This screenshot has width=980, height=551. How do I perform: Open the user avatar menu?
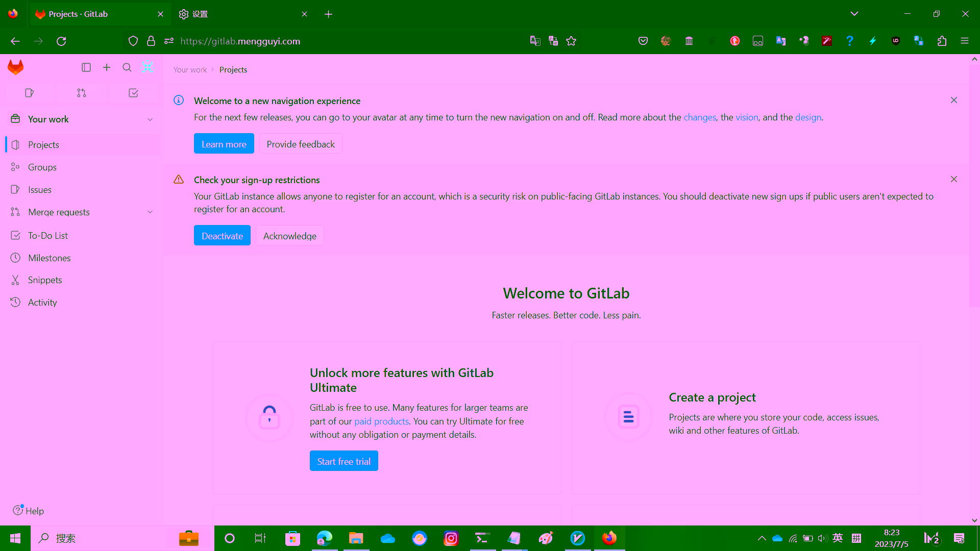(x=148, y=67)
